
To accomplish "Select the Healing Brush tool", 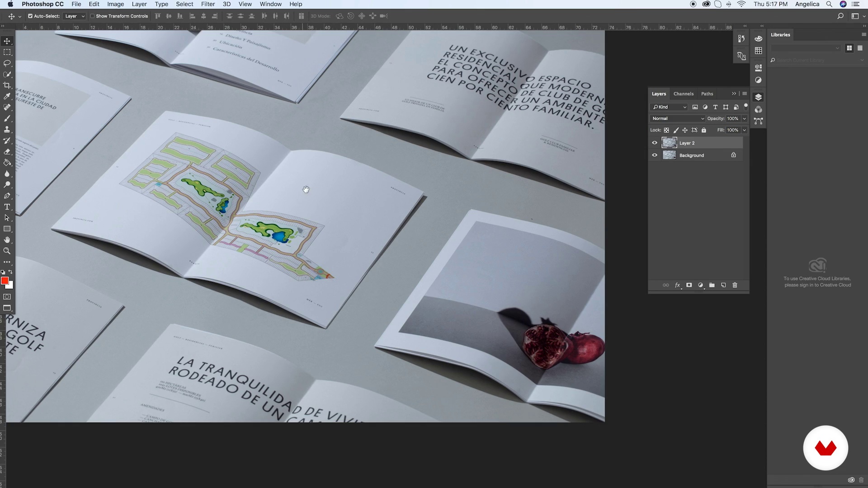I will 7,108.
